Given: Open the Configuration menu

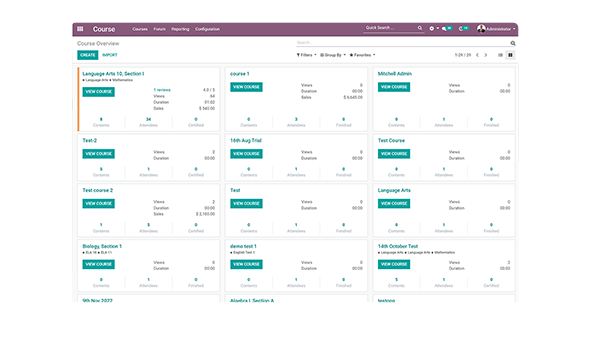Looking at the screenshot, I should coord(207,29).
